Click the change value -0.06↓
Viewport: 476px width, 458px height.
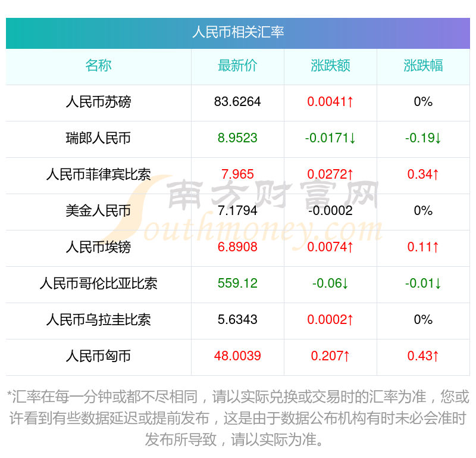click(x=330, y=283)
